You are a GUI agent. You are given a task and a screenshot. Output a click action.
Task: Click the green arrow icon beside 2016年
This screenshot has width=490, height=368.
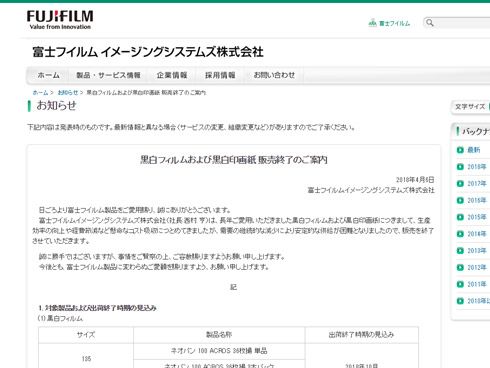[x=460, y=200]
